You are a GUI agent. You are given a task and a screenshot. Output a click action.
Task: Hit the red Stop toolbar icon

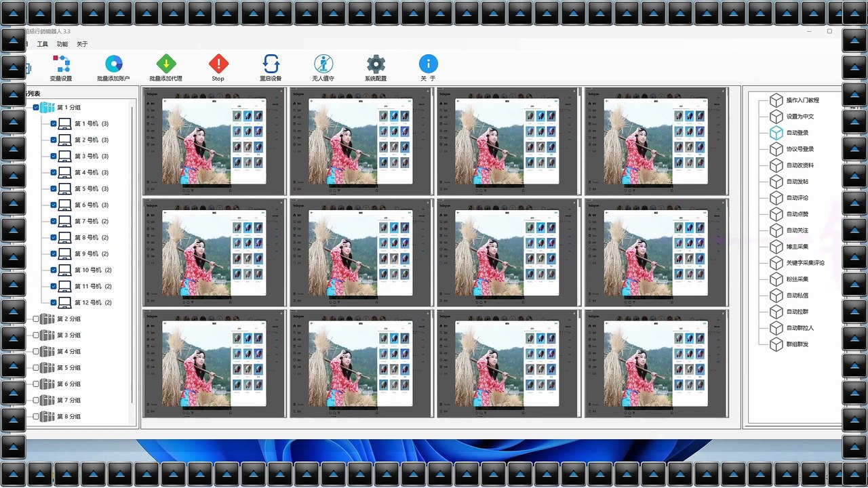coord(218,64)
